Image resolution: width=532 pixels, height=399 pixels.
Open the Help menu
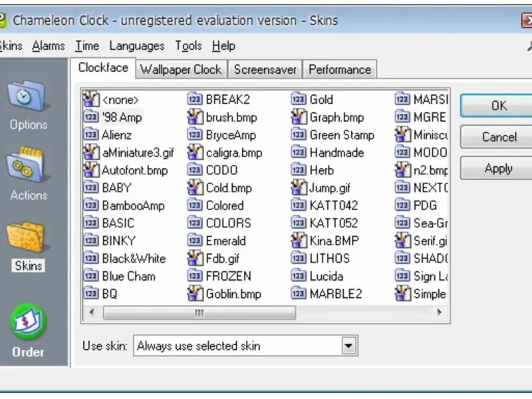pos(223,46)
